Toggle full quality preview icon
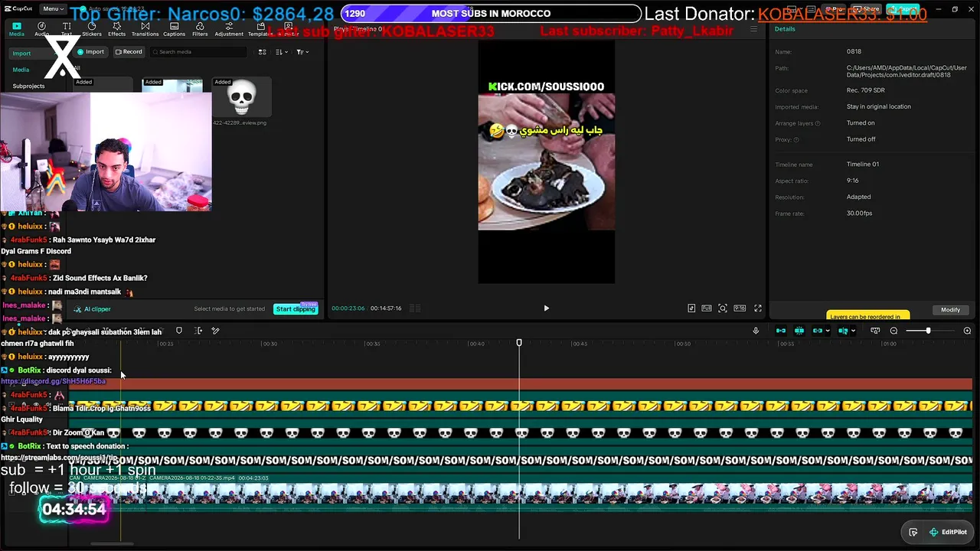The image size is (980, 551). pos(707,308)
